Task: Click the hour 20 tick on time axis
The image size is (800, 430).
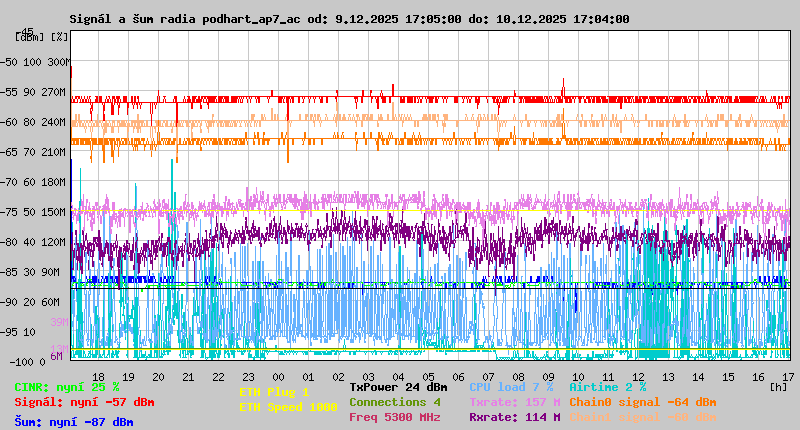Action: tap(158, 376)
